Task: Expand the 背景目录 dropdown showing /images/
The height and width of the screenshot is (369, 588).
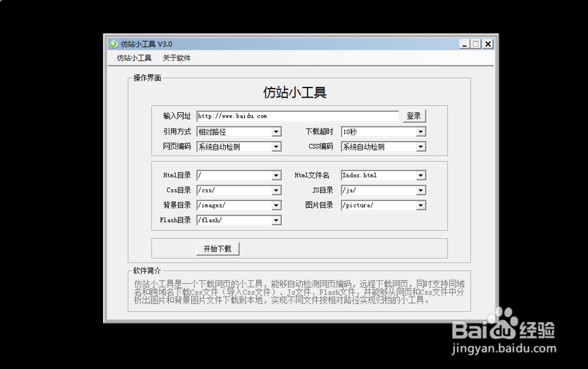Action: click(276, 205)
